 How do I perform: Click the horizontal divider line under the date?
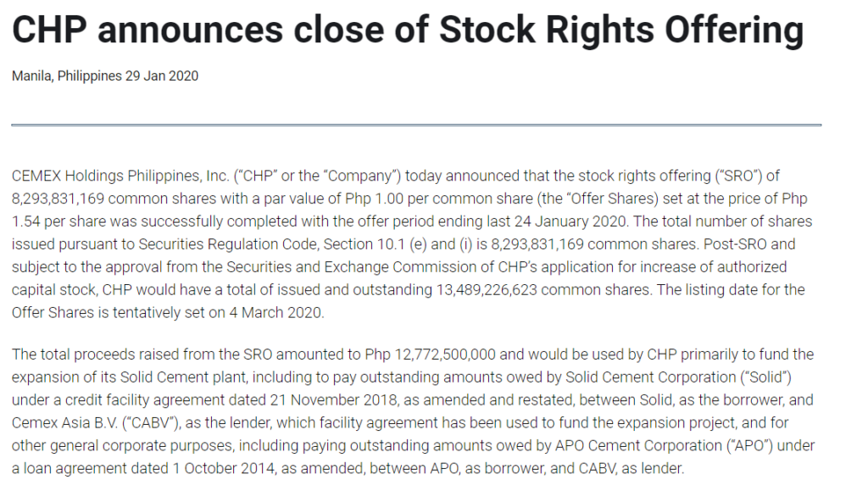tap(416, 126)
